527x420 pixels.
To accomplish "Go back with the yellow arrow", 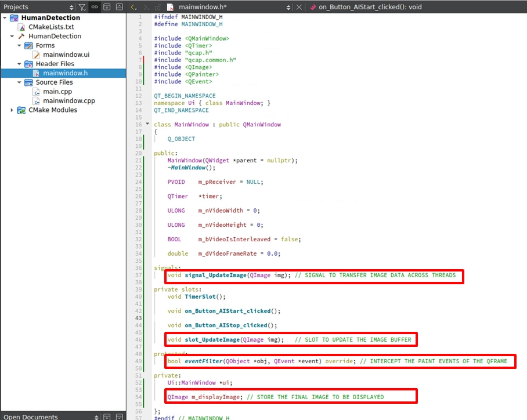I will (133, 7).
